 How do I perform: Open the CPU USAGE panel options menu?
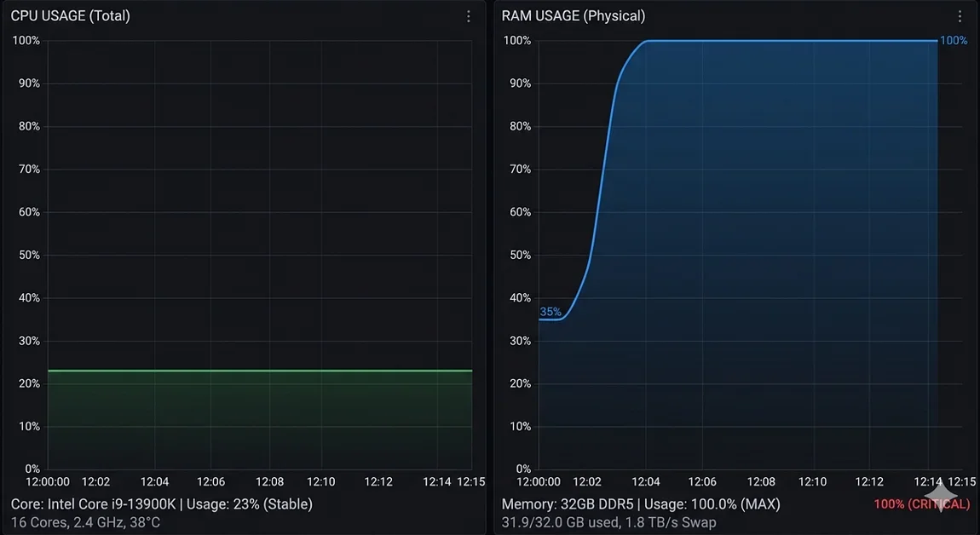(x=468, y=16)
